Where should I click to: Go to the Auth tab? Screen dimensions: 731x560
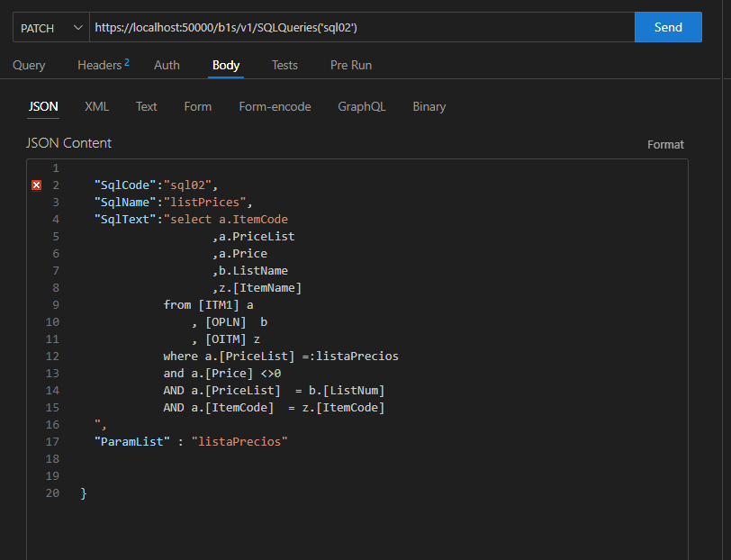tap(167, 65)
